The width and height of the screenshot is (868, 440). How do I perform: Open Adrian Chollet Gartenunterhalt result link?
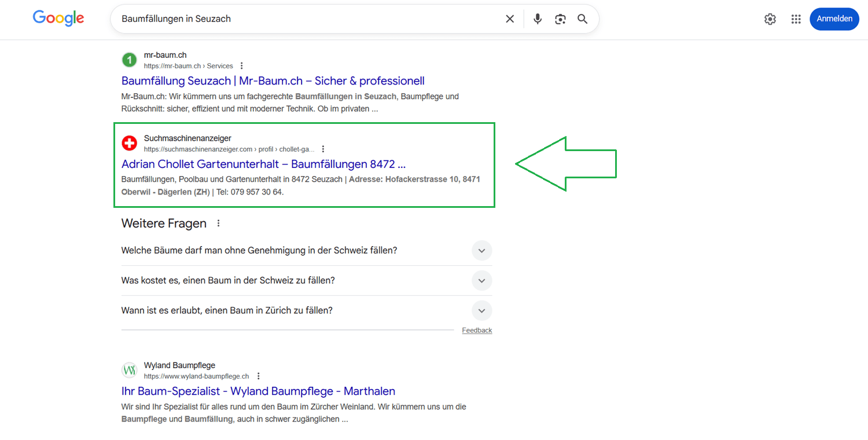263,164
